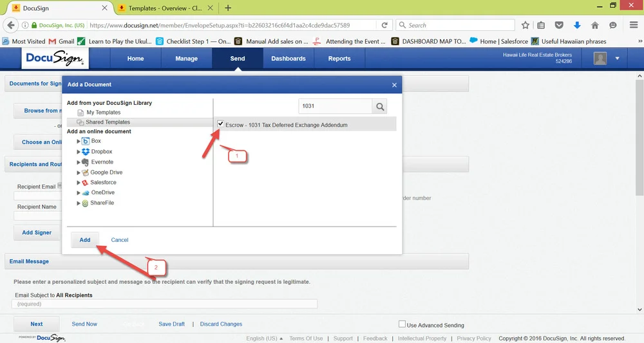This screenshot has height=343, width=644.
Task: Expand the Google Drive tree node
Action: coord(79,172)
